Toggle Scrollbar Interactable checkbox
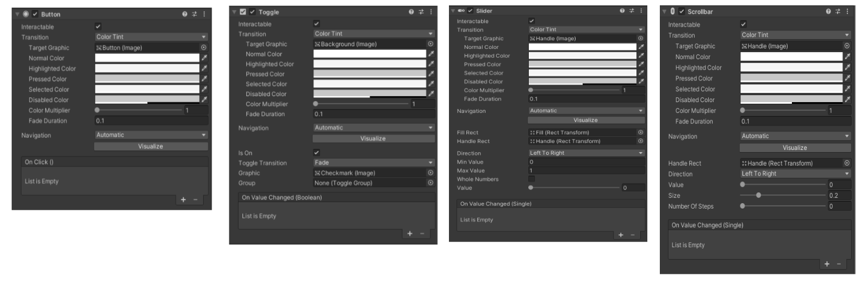The image size is (868, 283). [743, 24]
